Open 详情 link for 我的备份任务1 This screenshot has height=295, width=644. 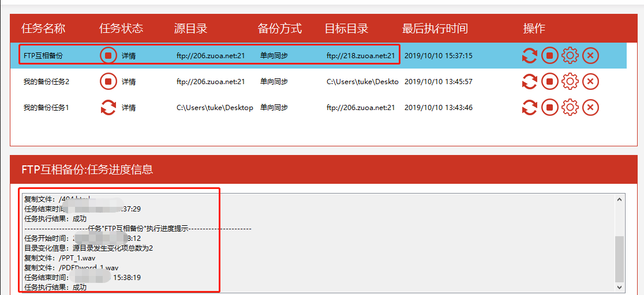click(129, 108)
